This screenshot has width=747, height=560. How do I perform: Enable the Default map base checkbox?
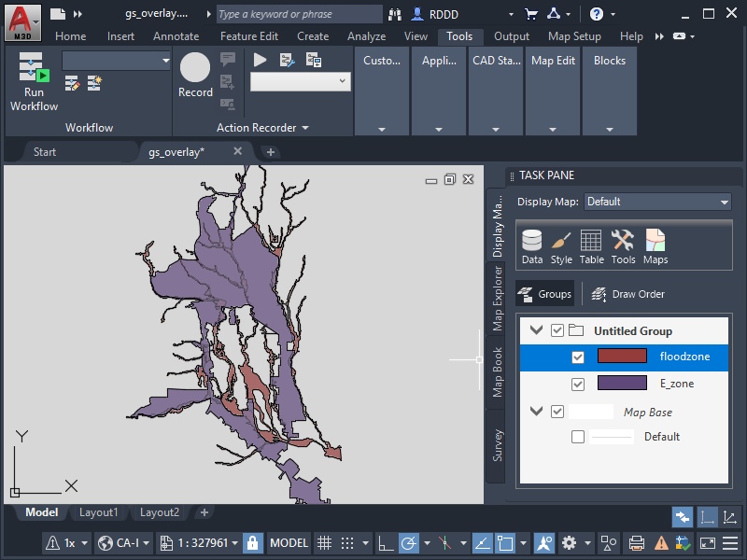(x=578, y=437)
